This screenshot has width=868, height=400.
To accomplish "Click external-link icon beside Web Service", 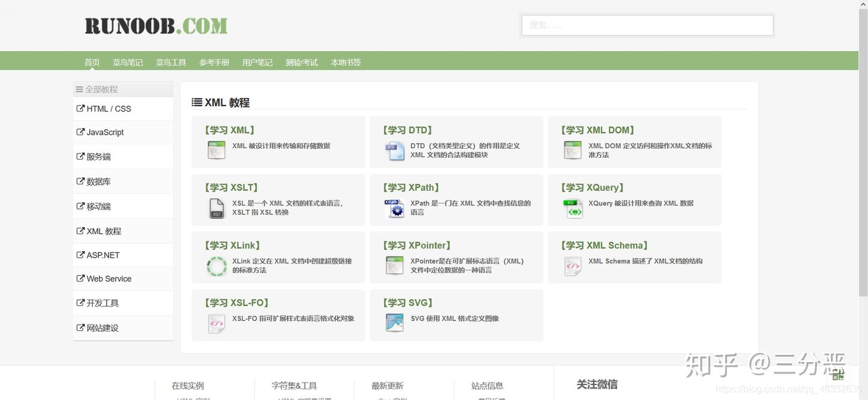I will coord(80,278).
